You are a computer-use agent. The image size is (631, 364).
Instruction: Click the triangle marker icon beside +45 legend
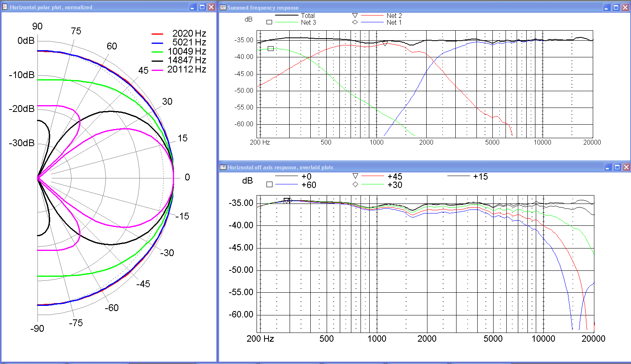coord(355,176)
